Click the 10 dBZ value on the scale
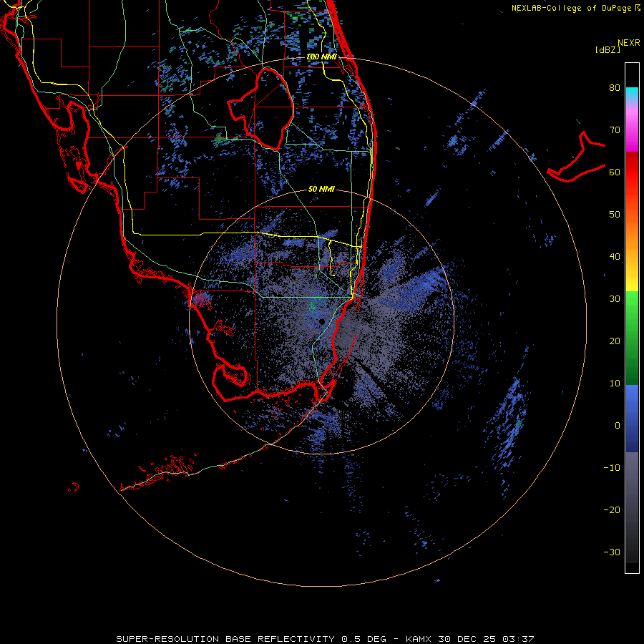 tap(615, 384)
